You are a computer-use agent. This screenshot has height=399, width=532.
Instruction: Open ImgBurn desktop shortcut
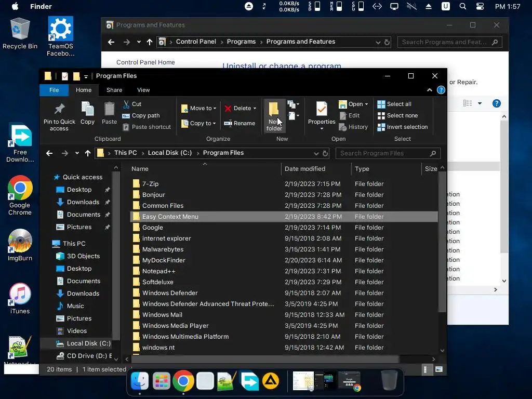(x=20, y=245)
